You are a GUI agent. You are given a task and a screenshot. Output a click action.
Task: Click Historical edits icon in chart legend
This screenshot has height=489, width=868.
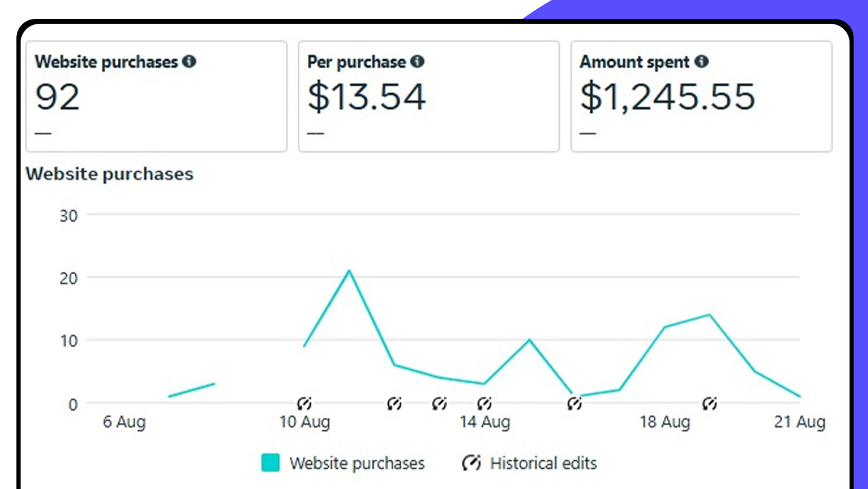(x=471, y=463)
